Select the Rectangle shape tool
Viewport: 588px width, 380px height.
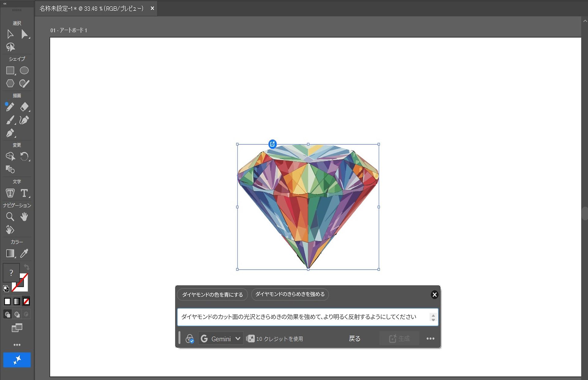(10, 70)
